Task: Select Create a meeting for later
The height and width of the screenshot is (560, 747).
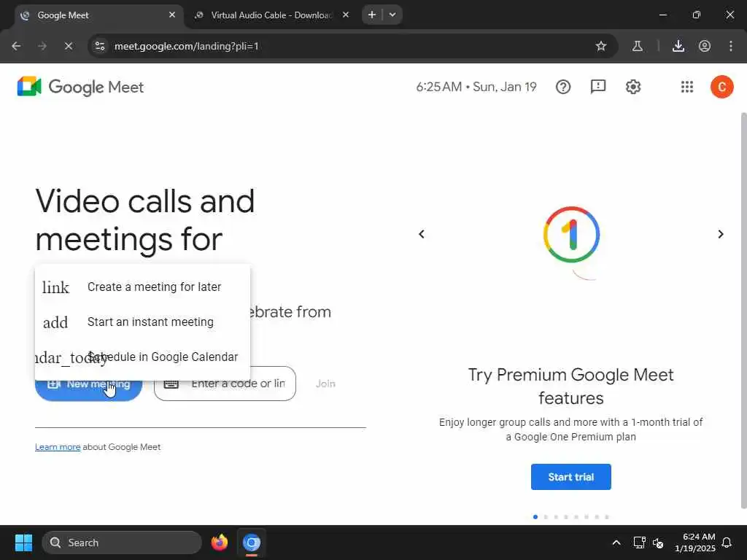Action: click(142, 287)
